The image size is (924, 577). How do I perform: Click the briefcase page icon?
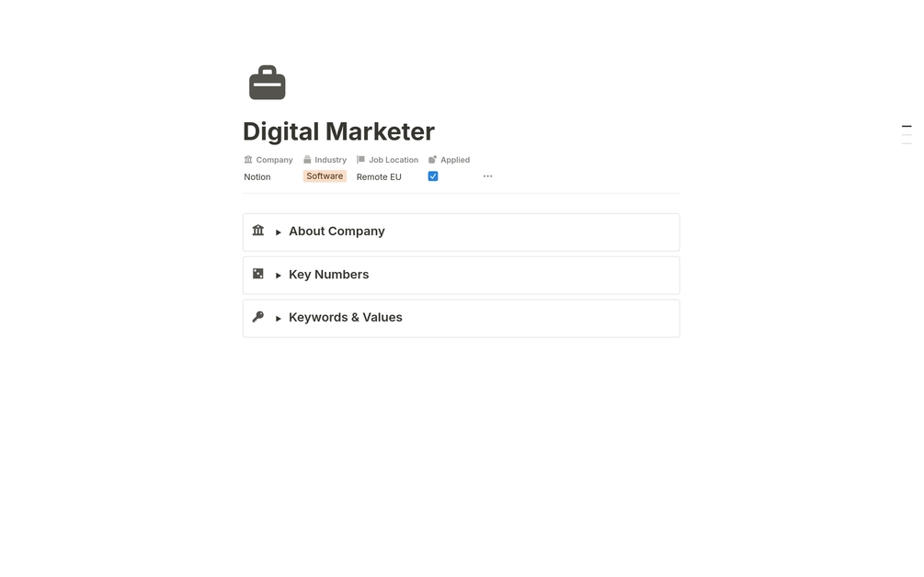point(267,83)
